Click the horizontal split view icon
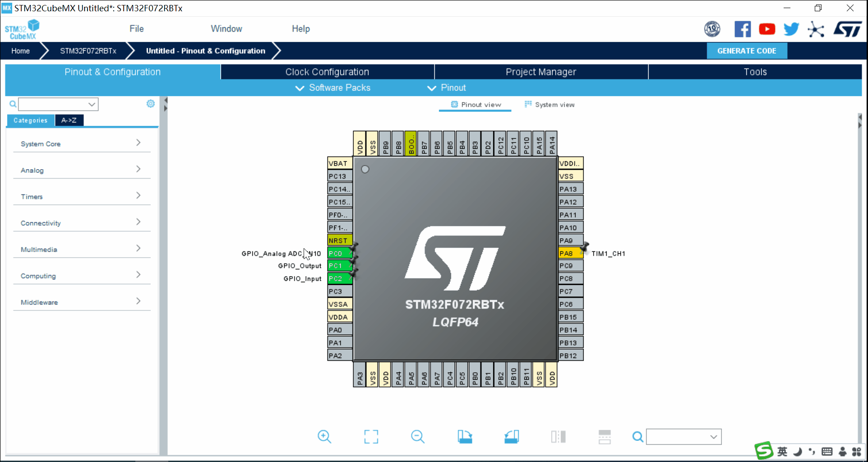Screen dimensions: 868x462 pos(605,437)
